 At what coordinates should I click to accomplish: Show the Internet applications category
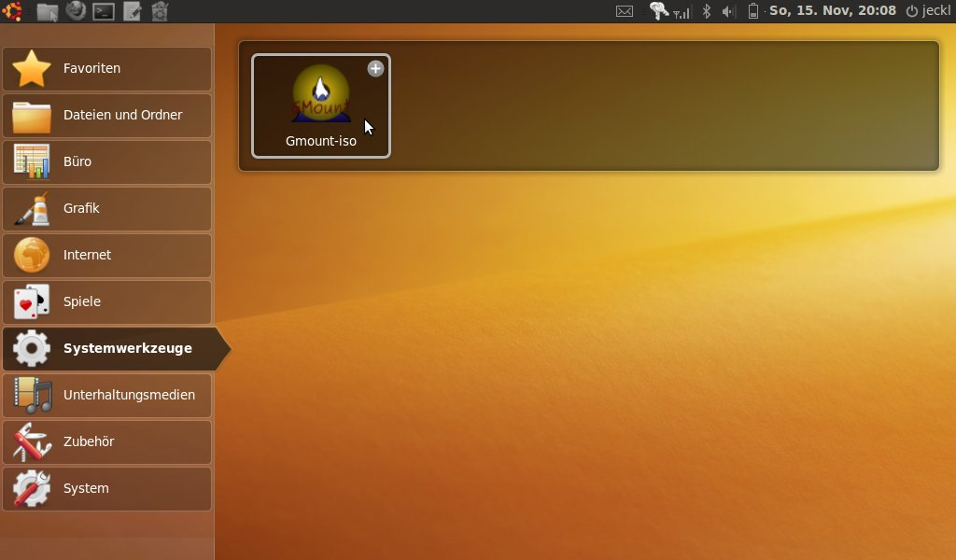pyautogui.click(x=107, y=256)
